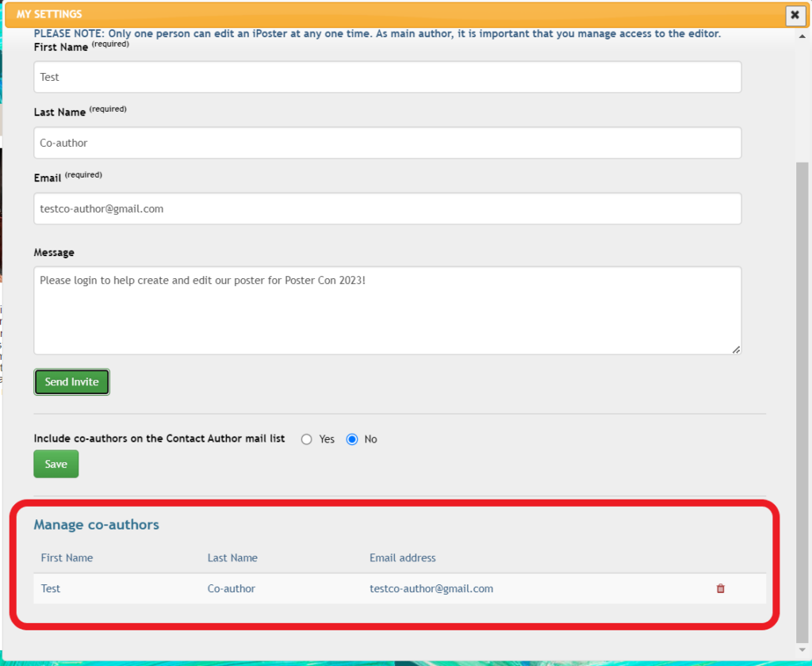
Task: Click the Message textarea resize handle
Action: pos(737,349)
